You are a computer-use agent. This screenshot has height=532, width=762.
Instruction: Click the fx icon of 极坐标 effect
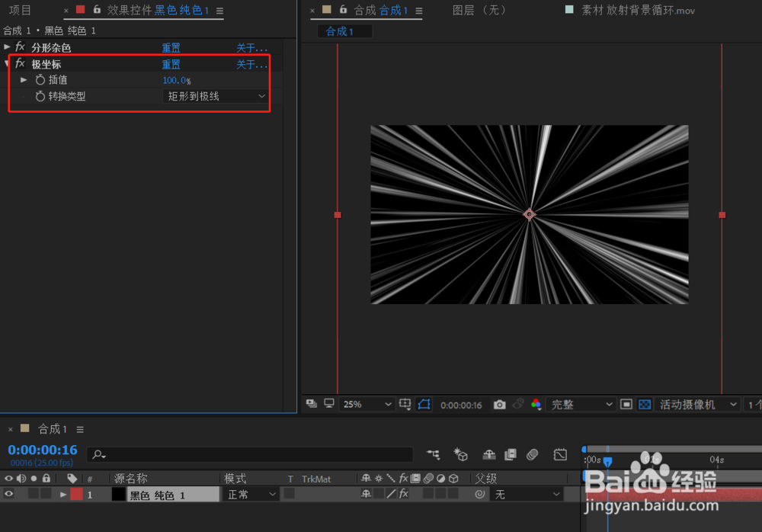[x=20, y=63]
